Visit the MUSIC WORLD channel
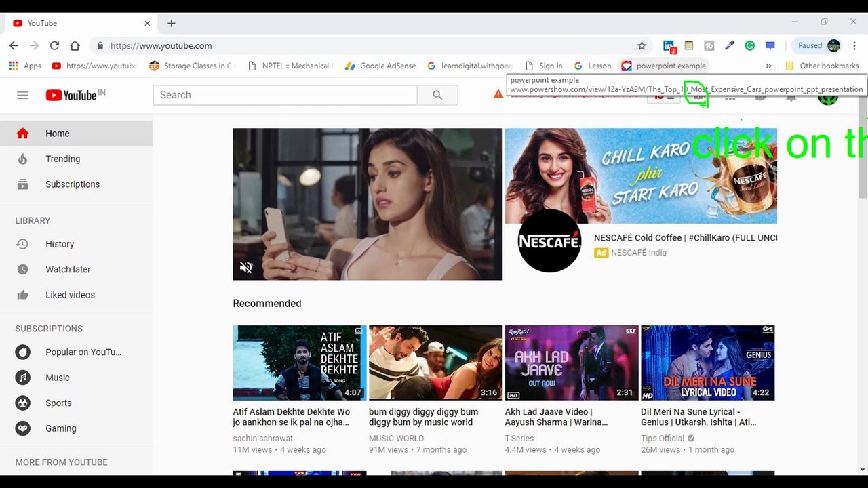Screen dimensions: 868x488 click(396, 439)
